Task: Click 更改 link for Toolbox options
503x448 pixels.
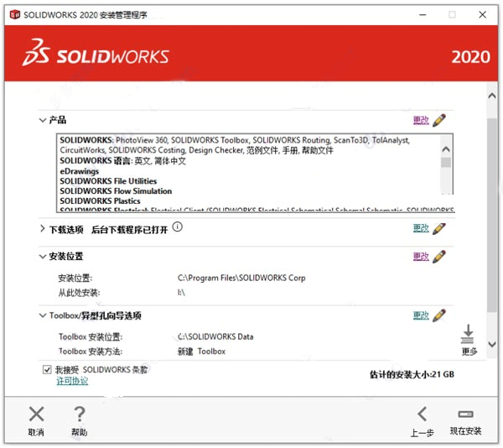Action: 421,315
